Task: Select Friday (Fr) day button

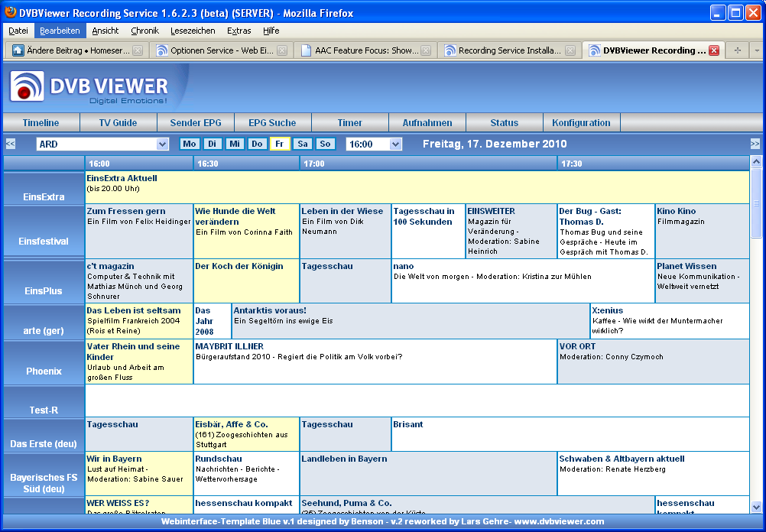Action: (280, 144)
